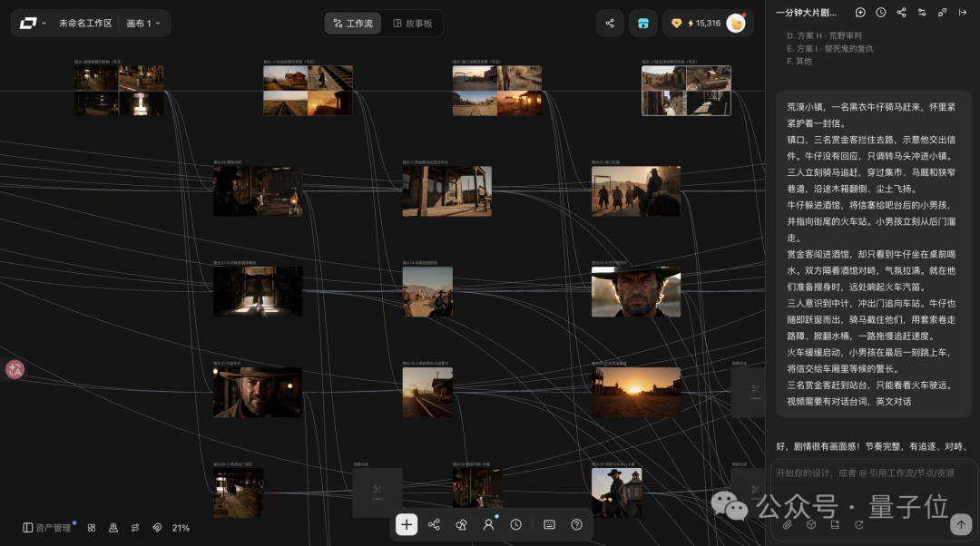The image size is (980, 546).
Task: Toggle the magnet snap icon beside 21%
Action: [x=157, y=528]
